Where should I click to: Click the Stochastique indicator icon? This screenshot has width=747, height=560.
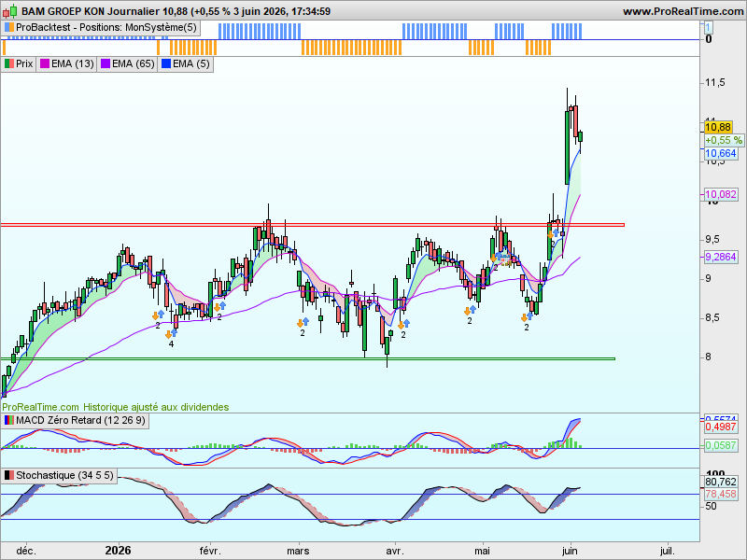point(9,475)
